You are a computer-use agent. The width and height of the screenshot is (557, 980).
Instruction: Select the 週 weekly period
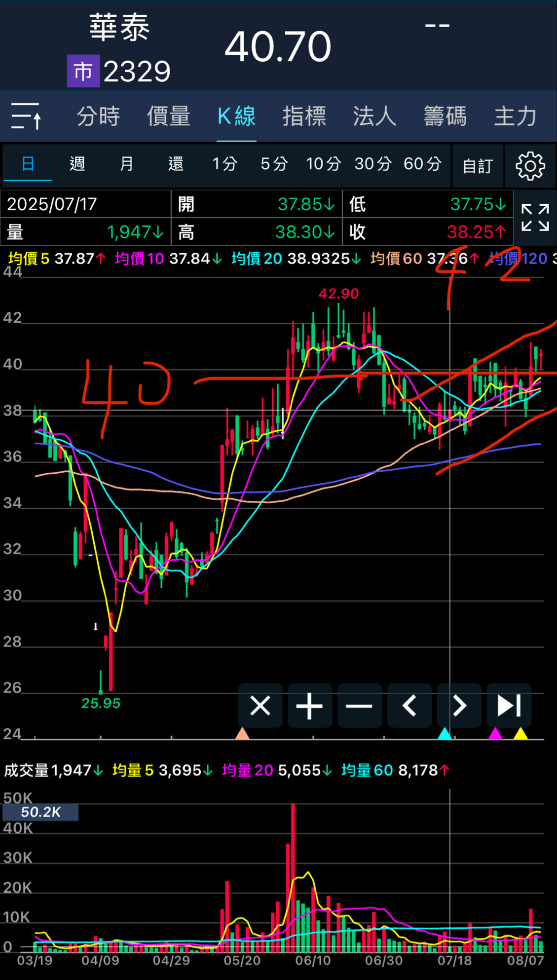click(77, 164)
